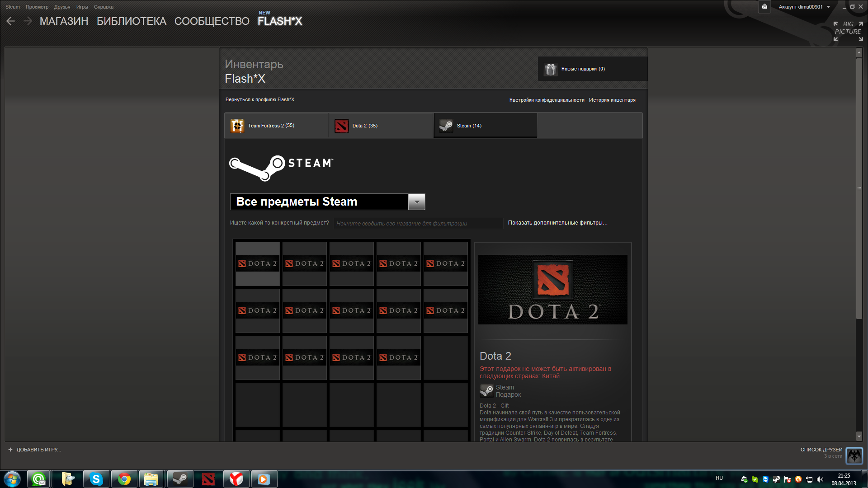Click ДОБАВИТЬ ИГРУ
This screenshot has width=868, height=488.
point(38,450)
